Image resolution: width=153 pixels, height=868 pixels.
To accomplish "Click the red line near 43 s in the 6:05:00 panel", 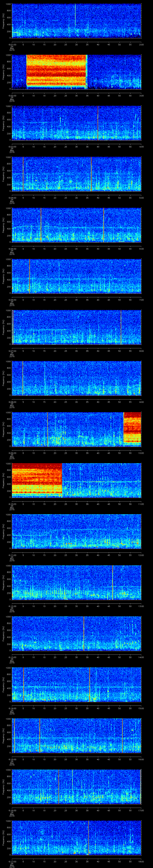I will coord(104,225).
